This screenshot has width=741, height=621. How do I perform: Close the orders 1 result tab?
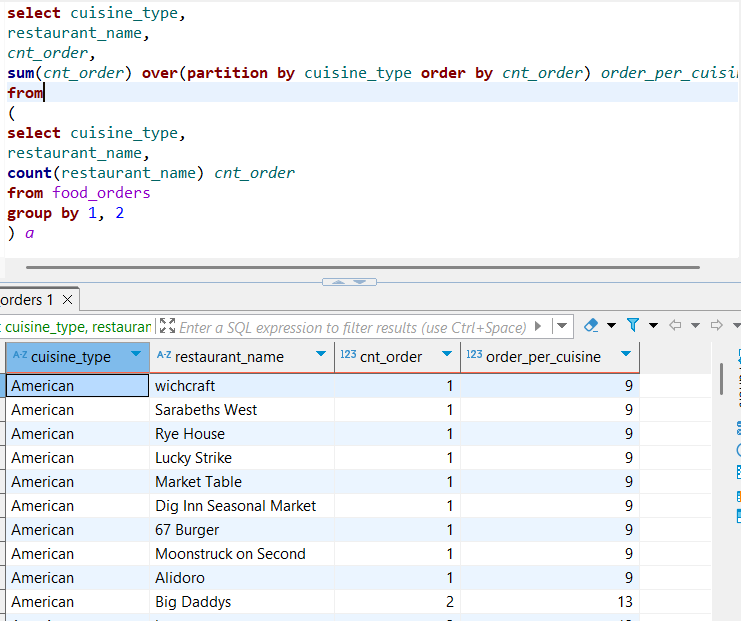(x=68, y=300)
